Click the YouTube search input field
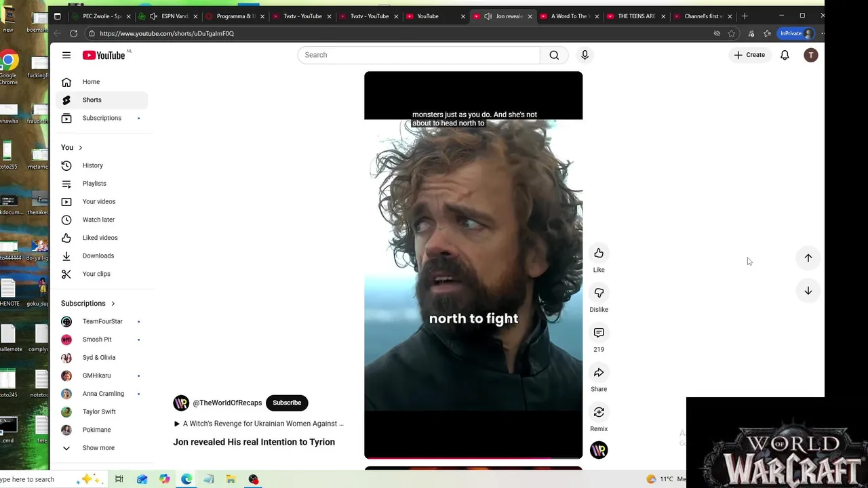Image resolution: width=868 pixels, height=488 pixels. click(418, 55)
